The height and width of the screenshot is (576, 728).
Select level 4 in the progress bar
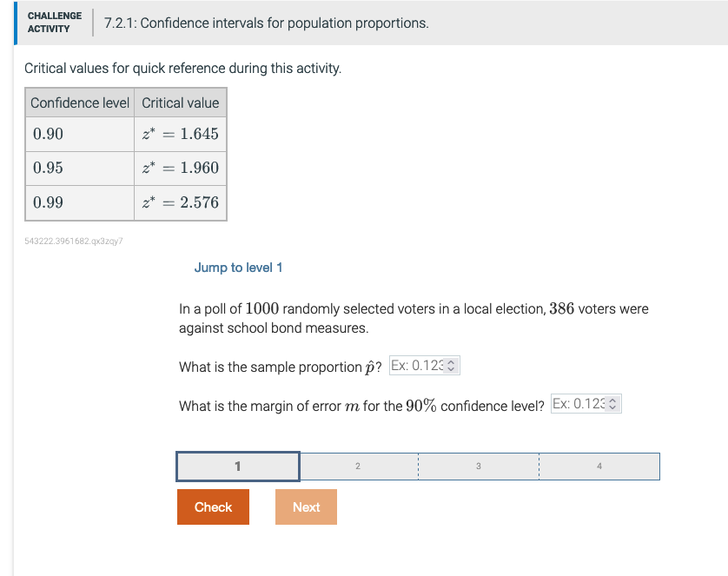point(599,466)
